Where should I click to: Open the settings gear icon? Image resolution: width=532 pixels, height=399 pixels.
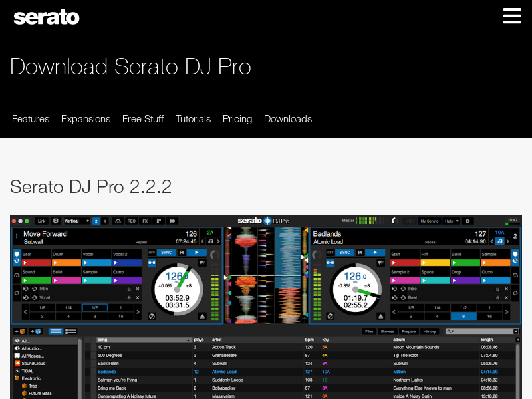click(467, 221)
